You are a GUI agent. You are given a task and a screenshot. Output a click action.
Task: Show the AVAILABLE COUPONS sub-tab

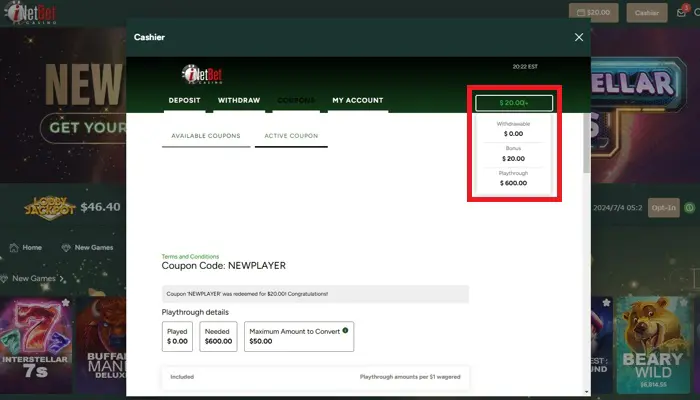pos(206,136)
